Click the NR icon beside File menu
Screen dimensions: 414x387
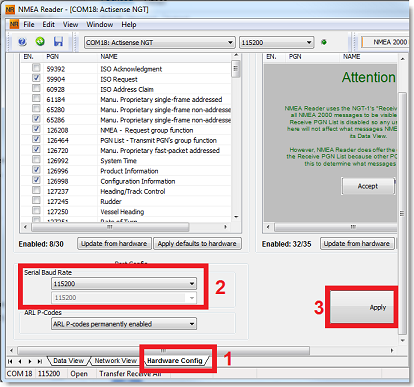(x=14, y=24)
